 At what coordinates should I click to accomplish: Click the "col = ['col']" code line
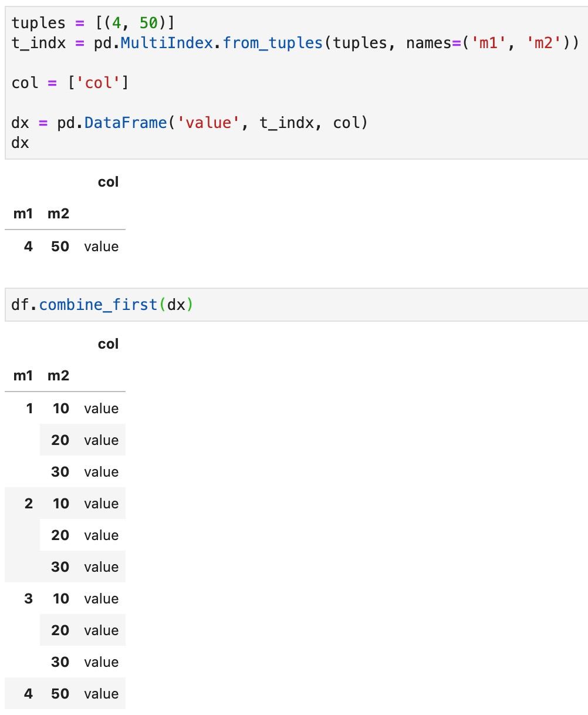coord(70,83)
